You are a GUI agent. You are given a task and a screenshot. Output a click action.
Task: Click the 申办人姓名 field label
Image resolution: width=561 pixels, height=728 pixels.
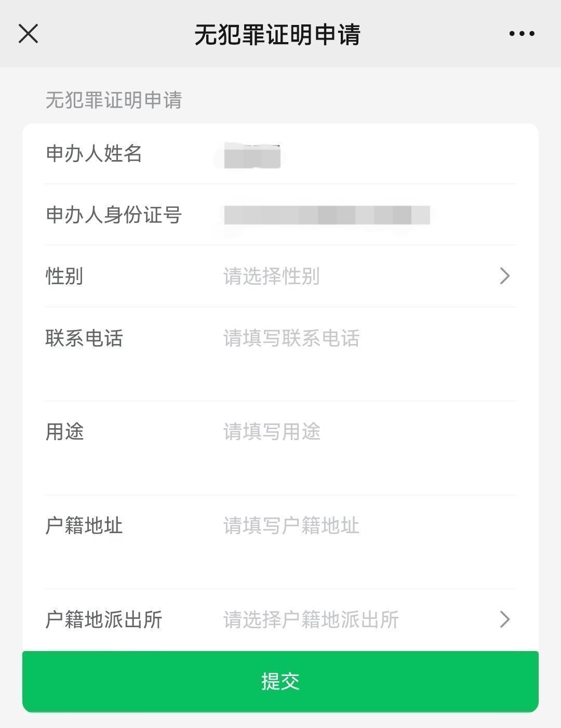(94, 154)
